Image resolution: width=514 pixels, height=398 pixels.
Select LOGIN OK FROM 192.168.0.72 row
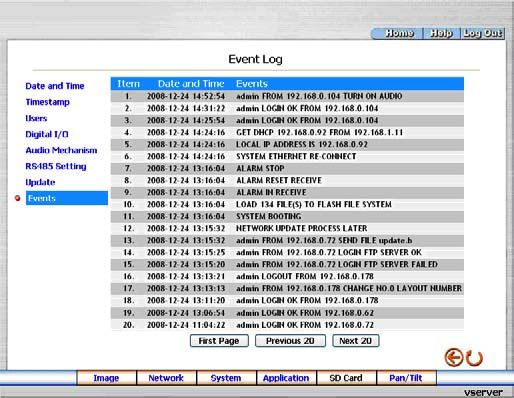287,325
